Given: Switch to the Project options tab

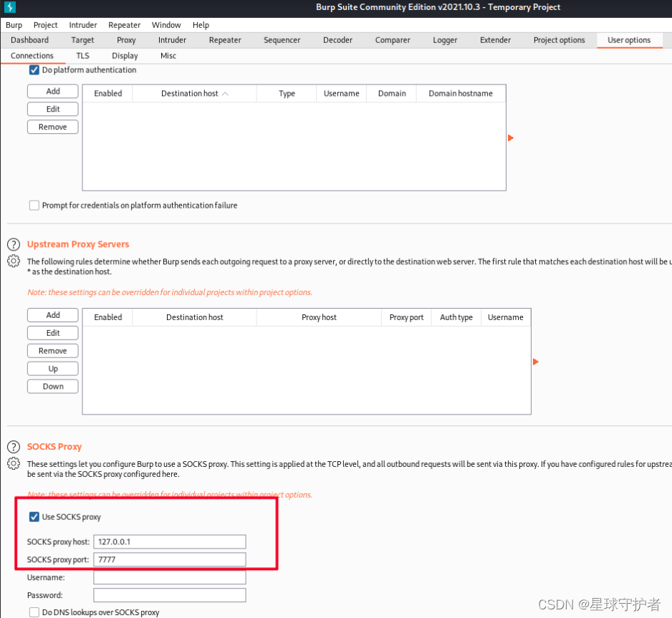Looking at the screenshot, I should click(559, 40).
